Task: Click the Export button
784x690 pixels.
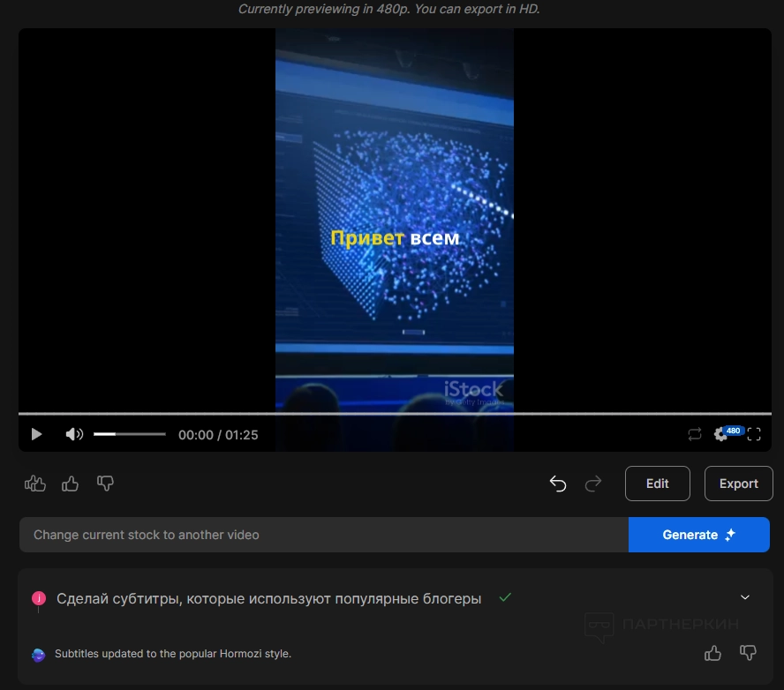Action: pyautogui.click(x=738, y=484)
